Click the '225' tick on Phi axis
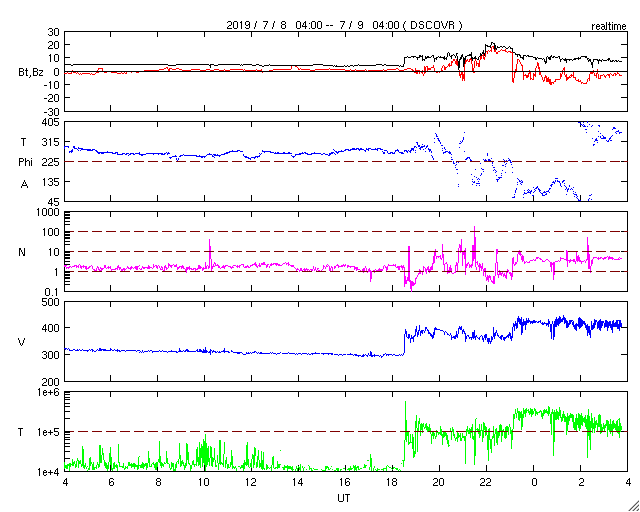This screenshot has width=640, height=512. pos(51,162)
